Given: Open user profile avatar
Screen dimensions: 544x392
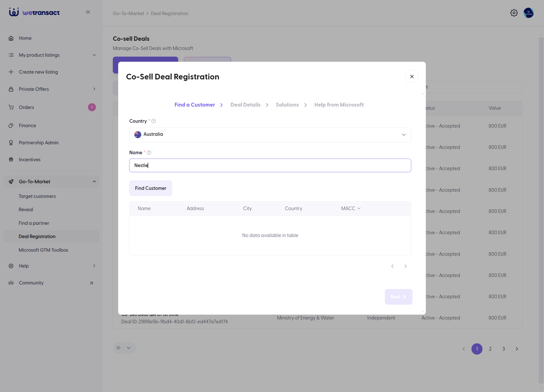Looking at the screenshot, I should (529, 13).
